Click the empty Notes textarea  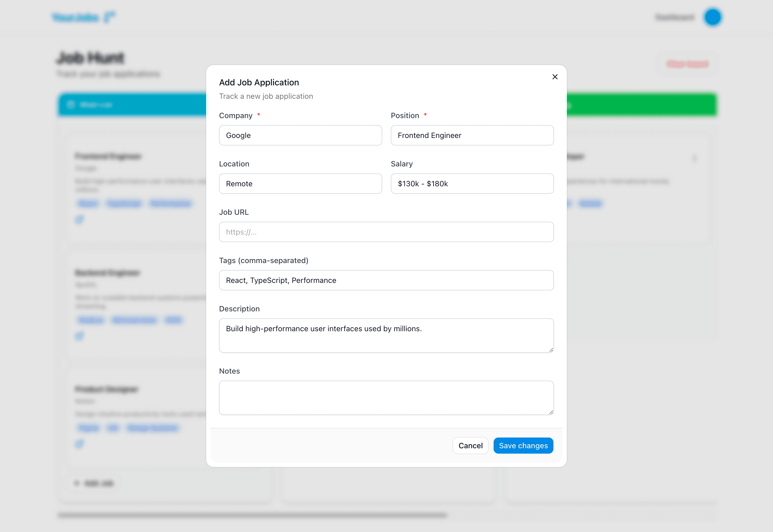[386, 397]
